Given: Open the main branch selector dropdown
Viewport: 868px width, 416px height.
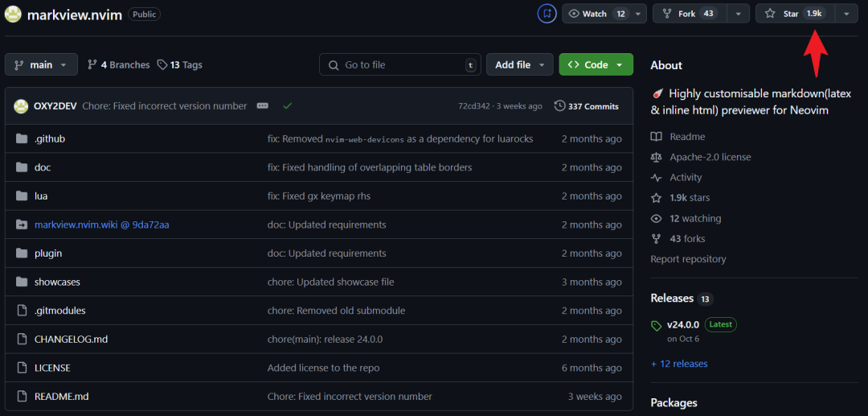Looking at the screenshot, I should 41,65.
